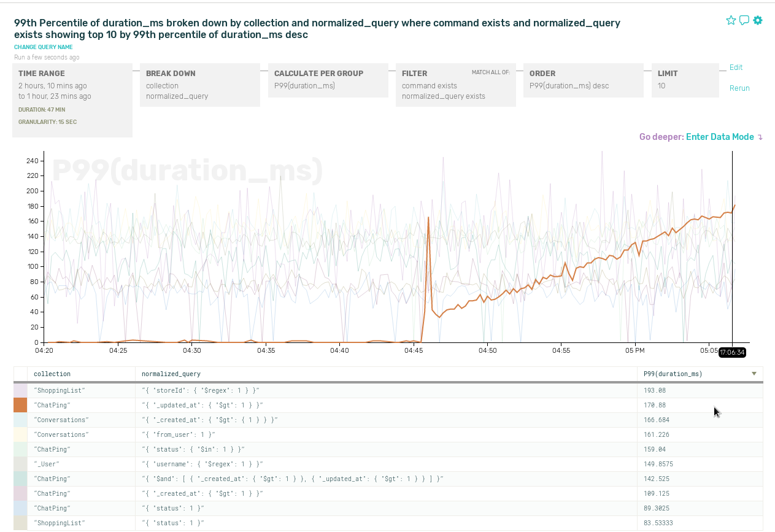Click the orange ChatPing _updated_at color swatch
This screenshot has height=532, width=775.
[20, 405]
